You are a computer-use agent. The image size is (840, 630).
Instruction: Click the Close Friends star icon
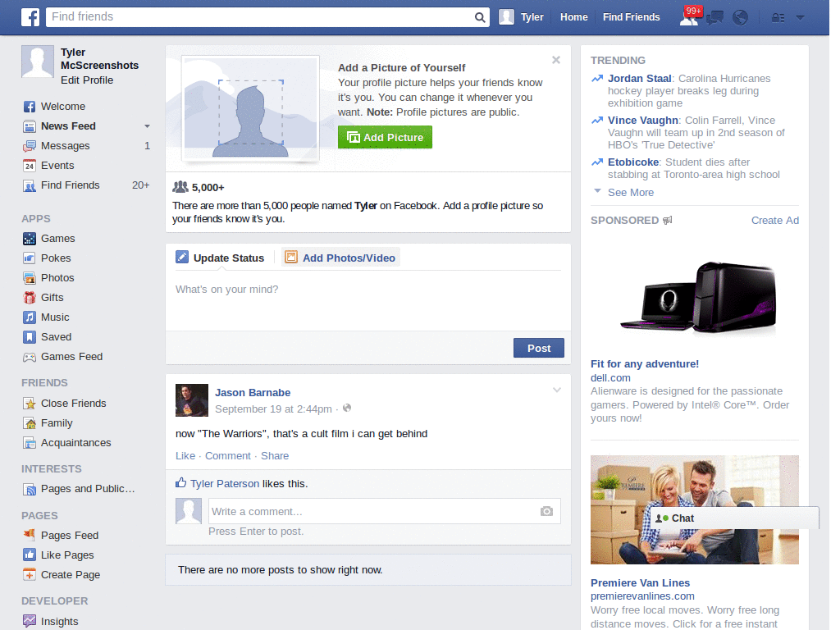pyautogui.click(x=30, y=404)
